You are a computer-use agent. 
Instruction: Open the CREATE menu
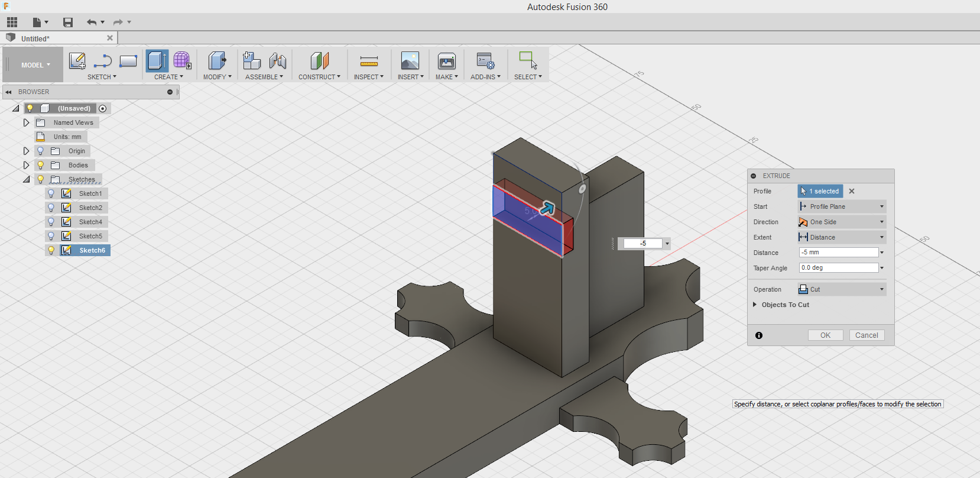pos(168,77)
